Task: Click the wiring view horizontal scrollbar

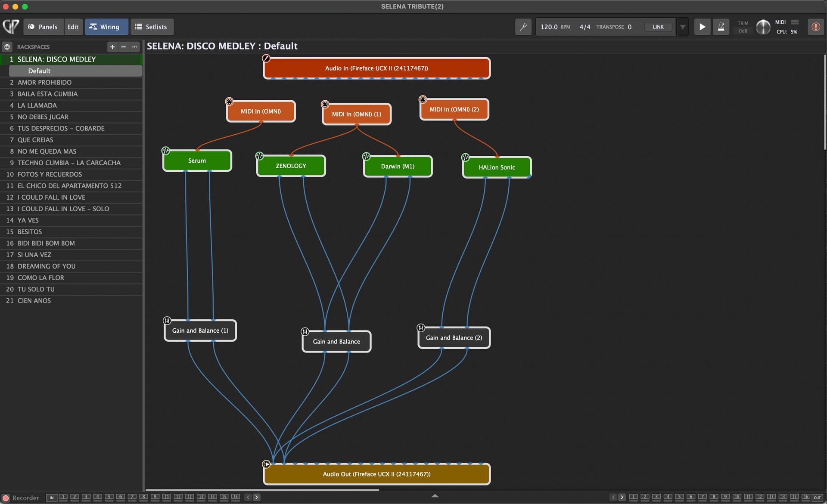Action: point(262,490)
